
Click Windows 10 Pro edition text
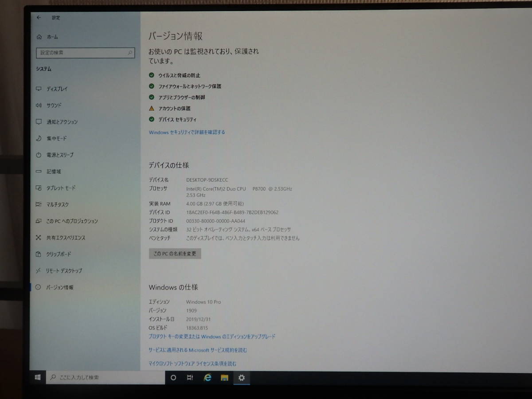[x=203, y=302]
